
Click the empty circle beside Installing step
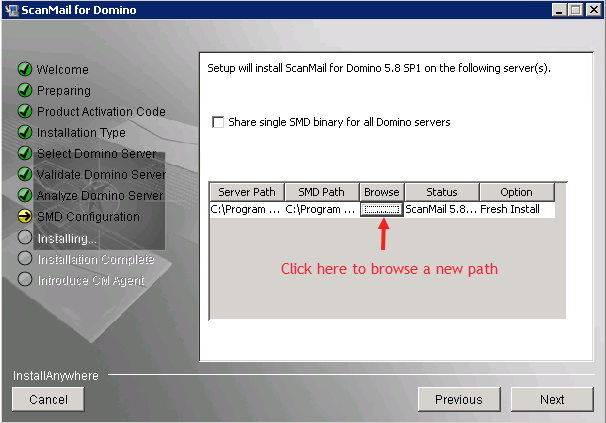tap(25, 238)
